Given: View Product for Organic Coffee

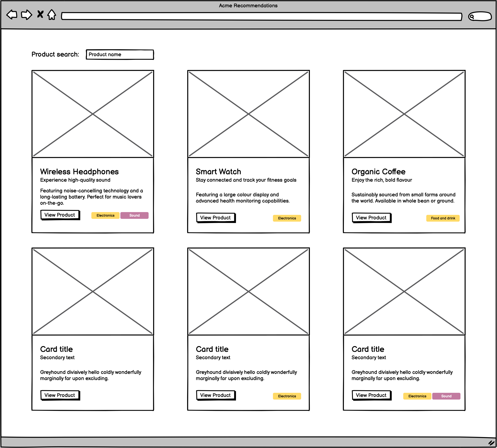Looking at the screenshot, I should pyautogui.click(x=371, y=218).
